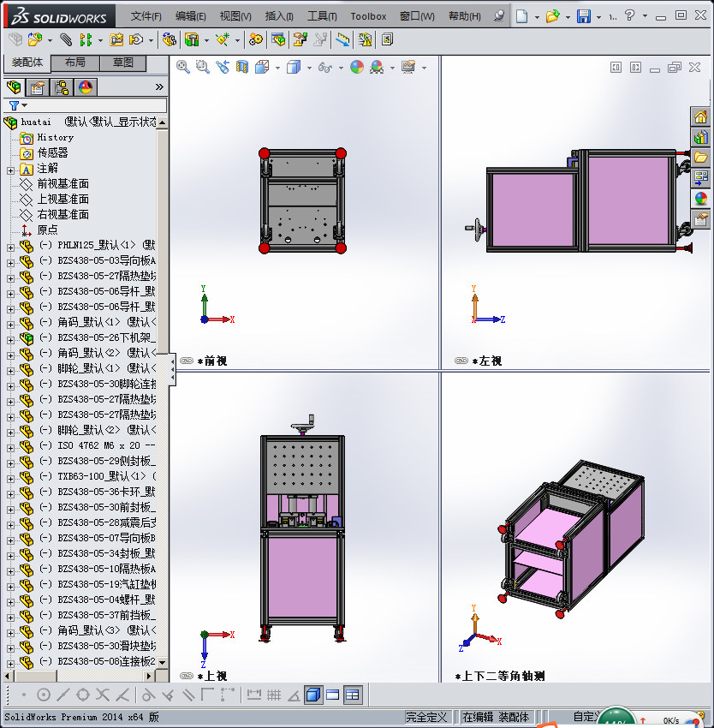The width and height of the screenshot is (714, 728).
Task: Click the Help question mark icon
Action: (629, 15)
